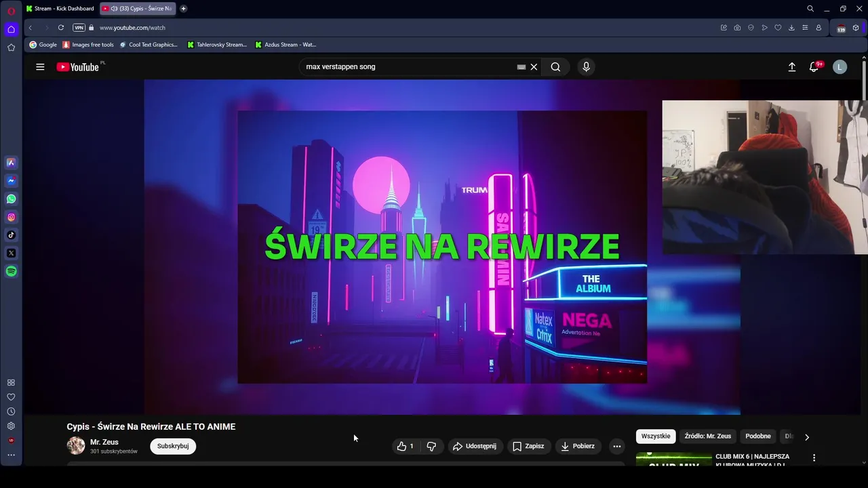Image resolution: width=868 pixels, height=488 pixels.
Task: Open sidebar bookmarks star icon
Action: (11, 47)
